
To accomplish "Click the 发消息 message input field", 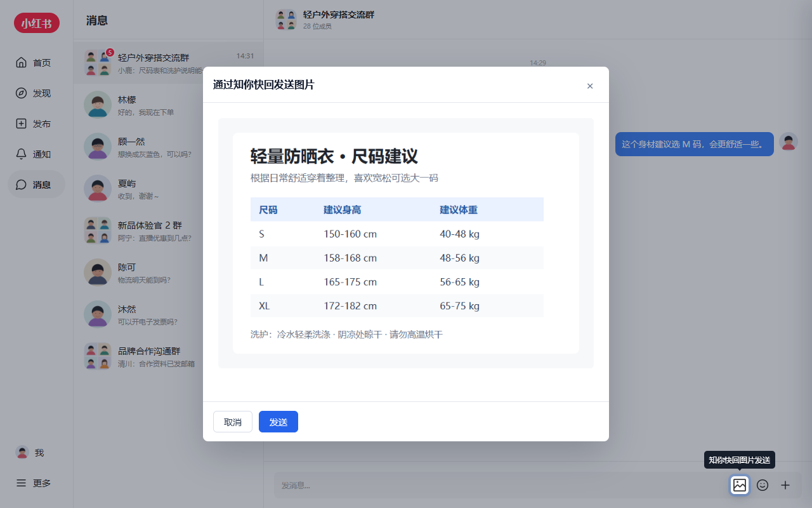I will (500, 485).
